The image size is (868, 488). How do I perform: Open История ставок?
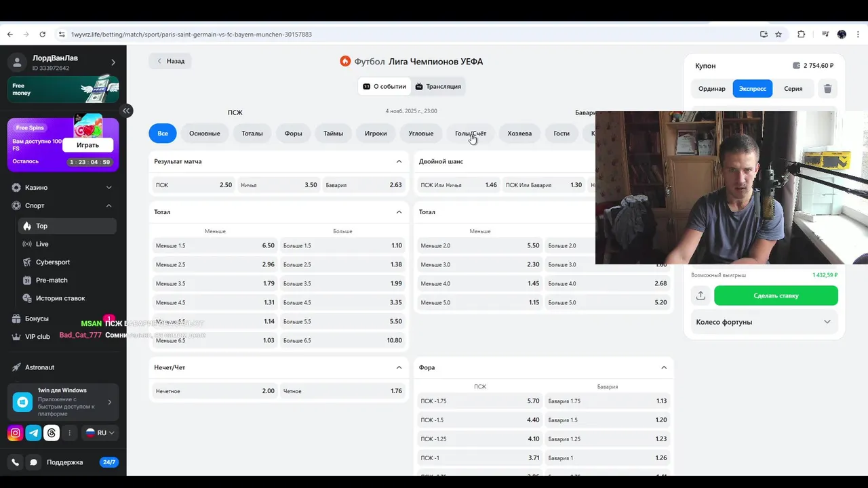tap(67, 298)
